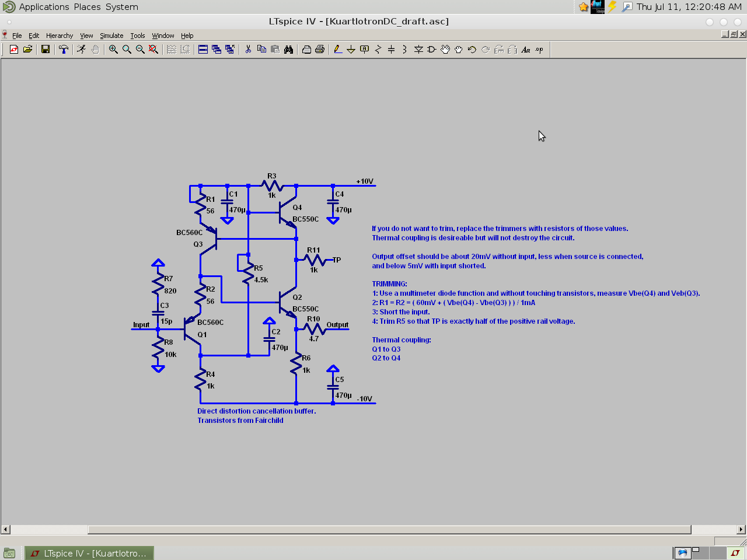747x560 pixels.
Task: Undo the last action
Action: (472, 50)
